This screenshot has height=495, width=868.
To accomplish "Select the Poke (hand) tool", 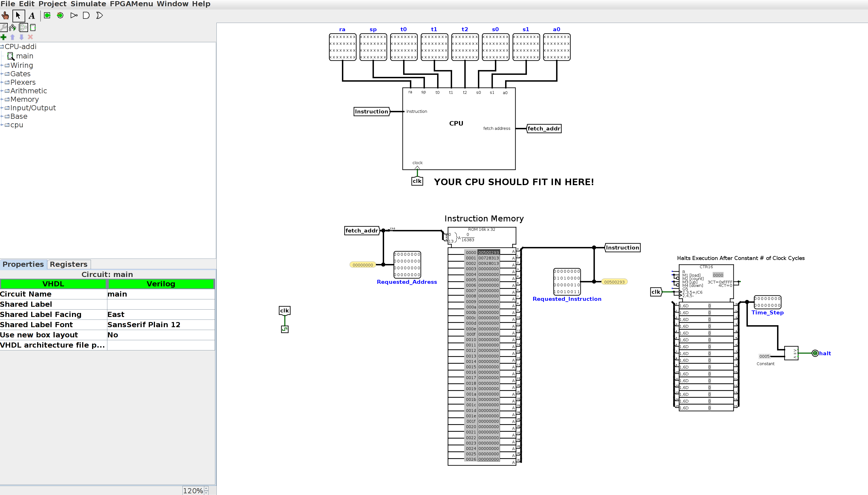I will coord(5,16).
